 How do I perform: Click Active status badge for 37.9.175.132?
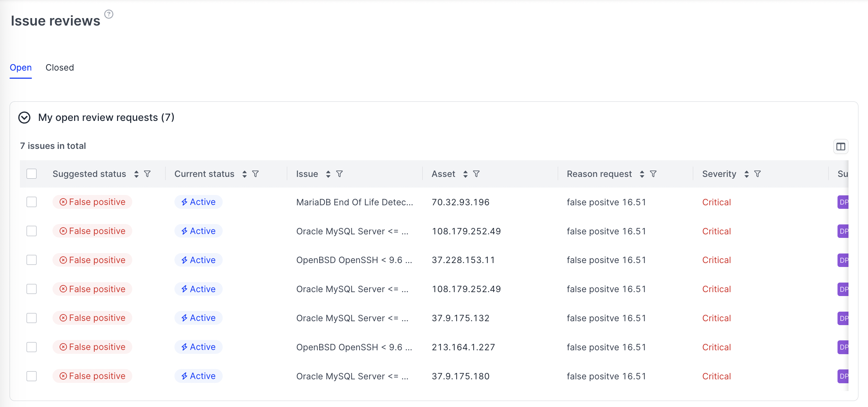pyautogui.click(x=198, y=318)
